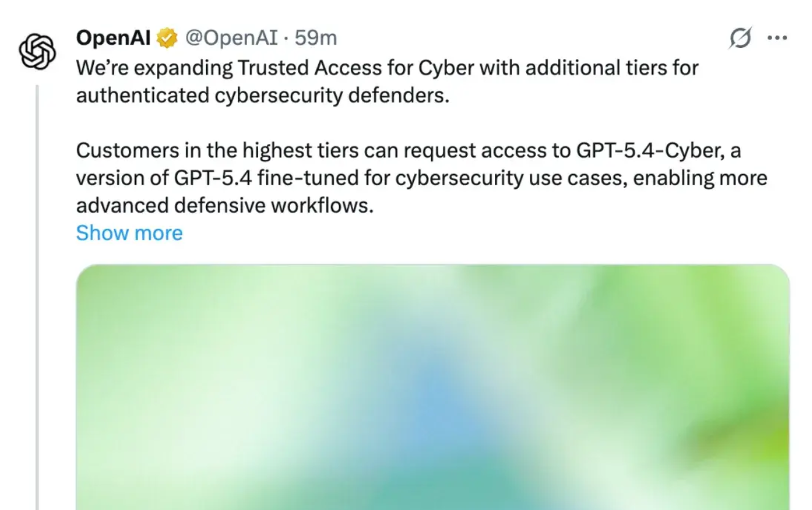Click the gold verified badge next to OpenAI
812x510 pixels.
click(166, 37)
